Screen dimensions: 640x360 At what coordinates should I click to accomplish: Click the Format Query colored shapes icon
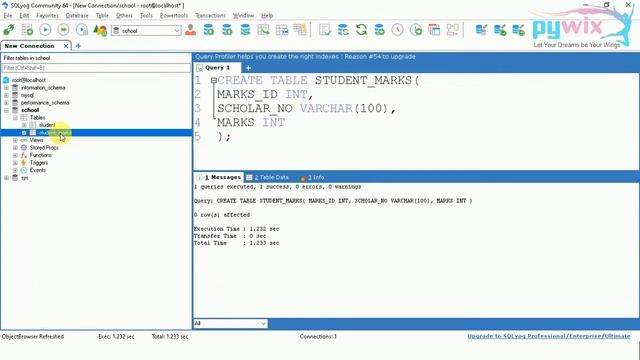tap(100, 30)
